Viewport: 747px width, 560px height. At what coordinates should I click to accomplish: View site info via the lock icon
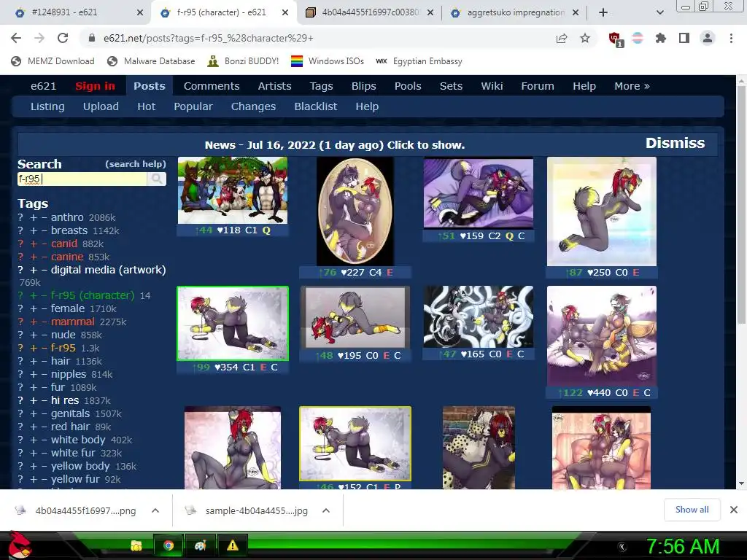coord(91,38)
